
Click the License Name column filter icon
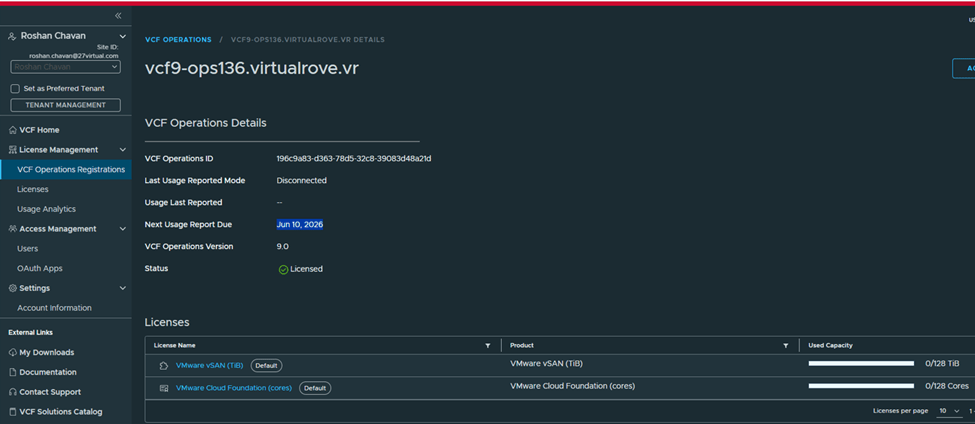[488, 345]
